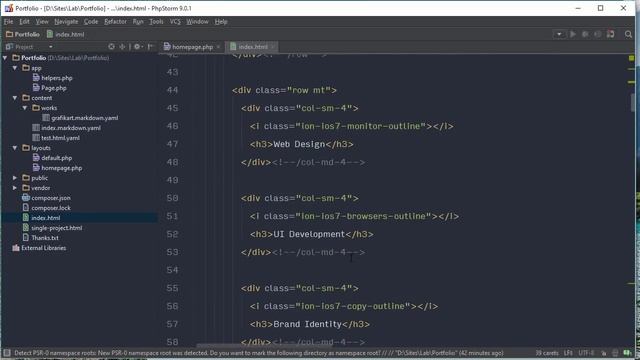640x360 pixels.
Task: Click line 47 Web Design heading
Action: pyautogui.click(x=302, y=144)
